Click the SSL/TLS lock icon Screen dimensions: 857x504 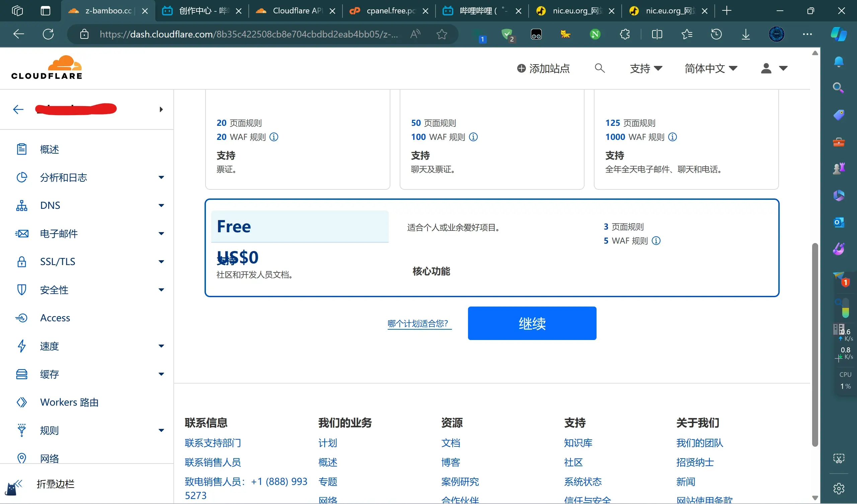[x=22, y=261]
